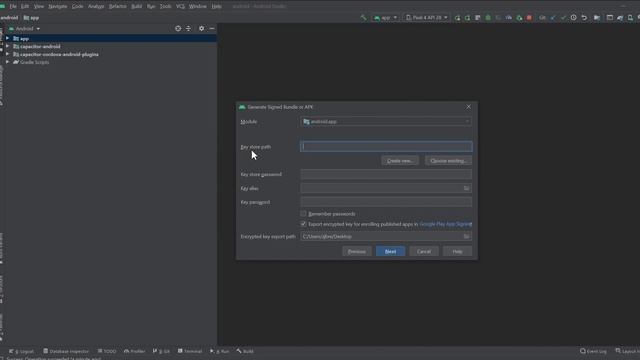Click the Profile app icon in toolbar
This screenshot has height=360, width=640.
pyautogui.click(x=509, y=18)
